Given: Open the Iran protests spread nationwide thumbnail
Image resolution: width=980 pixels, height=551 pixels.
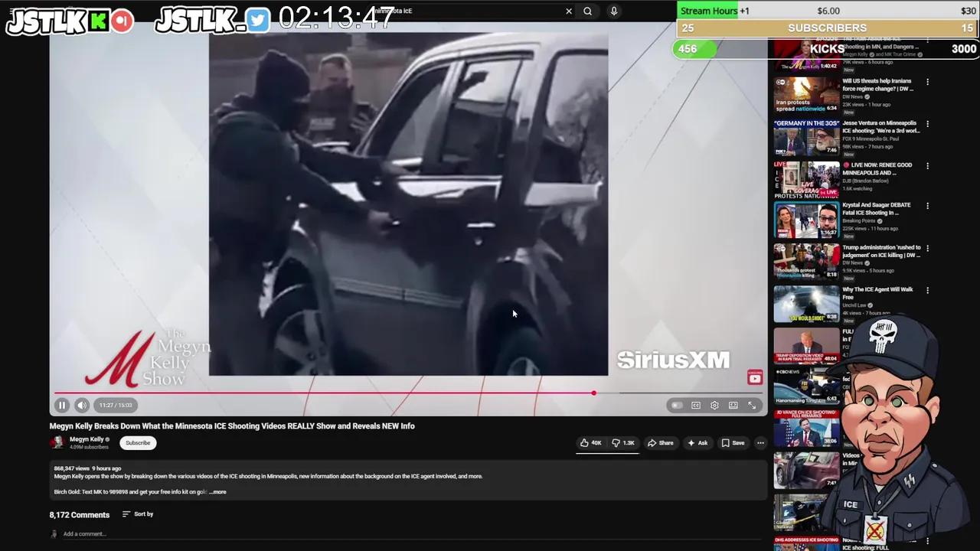Looking at the screenshot, I should click(x=806, y=95).
